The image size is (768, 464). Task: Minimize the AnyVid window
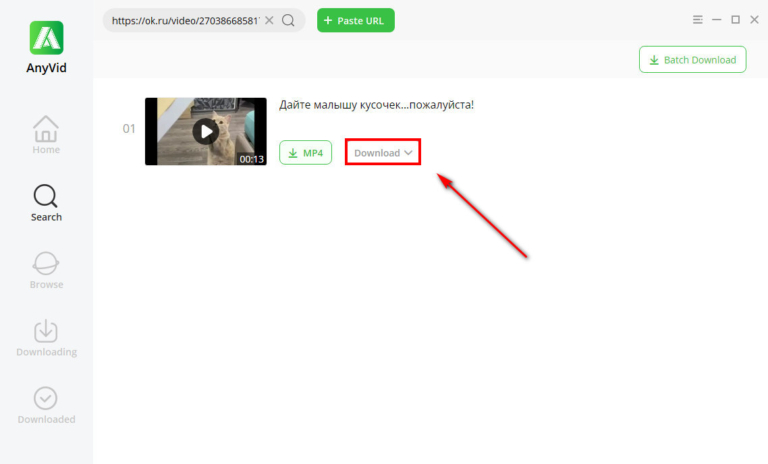click(x=717, y=20)
